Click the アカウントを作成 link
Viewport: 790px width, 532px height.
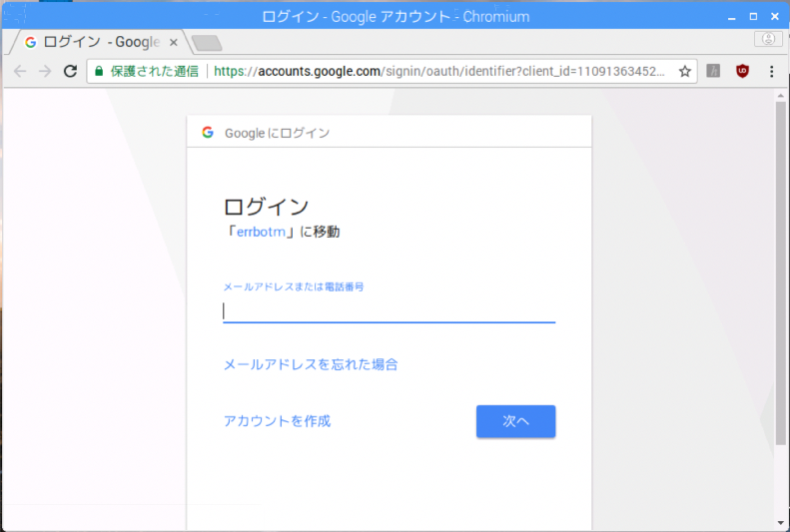point(277,421)
